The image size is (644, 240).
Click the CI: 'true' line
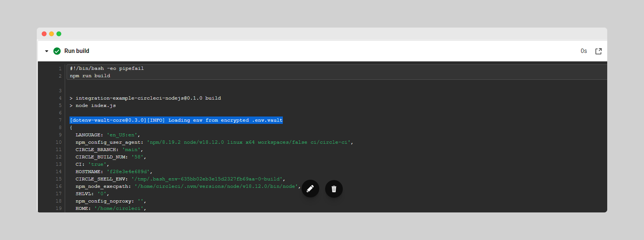pyautogui.click(x=92, y=164)
